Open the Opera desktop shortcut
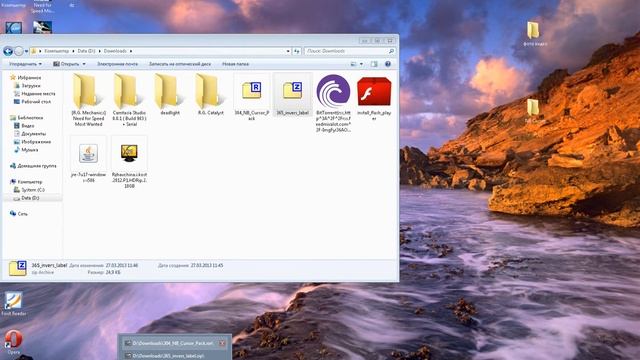The height and width of the screenshot is (360, 640). 13,342
